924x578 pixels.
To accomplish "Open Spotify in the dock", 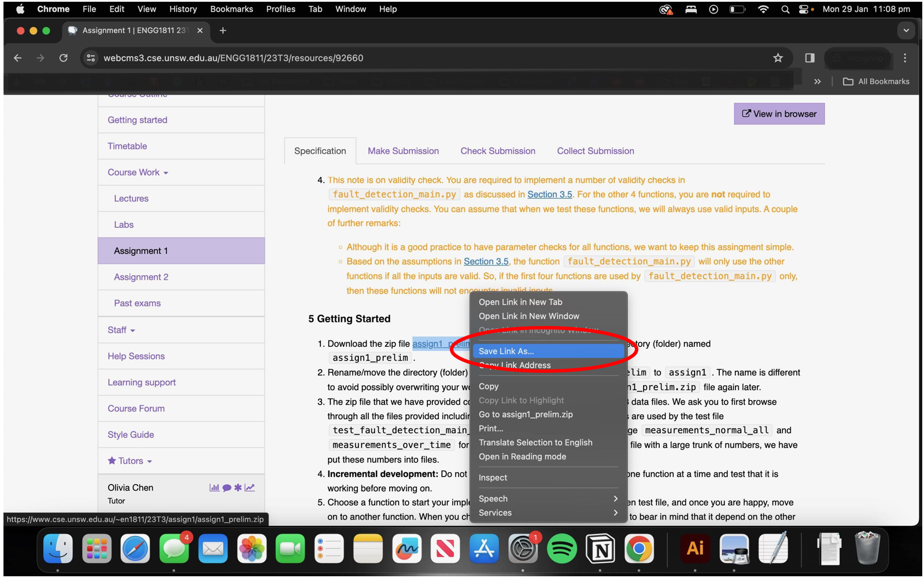I will click(561, 548).
